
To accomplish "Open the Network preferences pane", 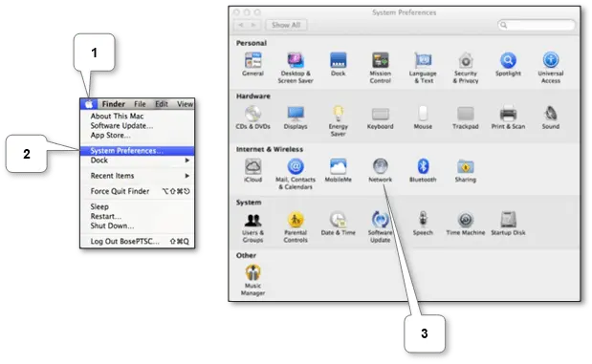I will point(381,170).
